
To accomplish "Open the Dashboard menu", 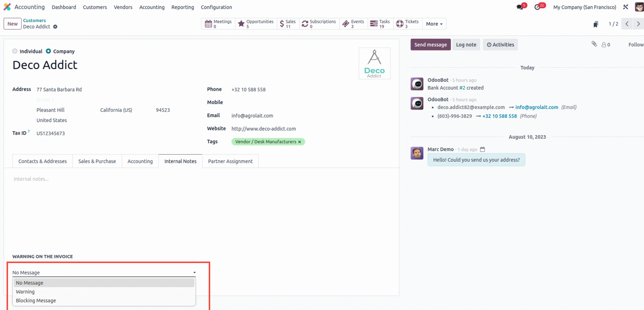I will click(x=64, y=7).
